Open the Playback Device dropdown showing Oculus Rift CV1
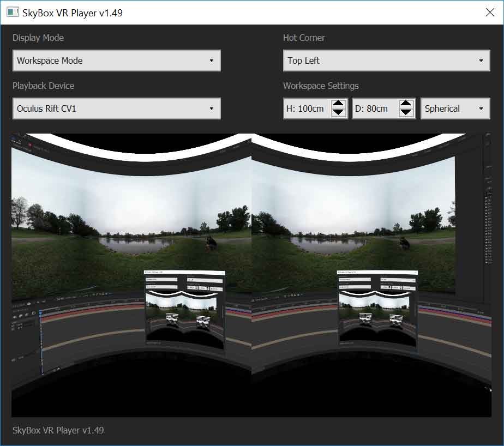The image size is (504, 446). pos(116,109)
